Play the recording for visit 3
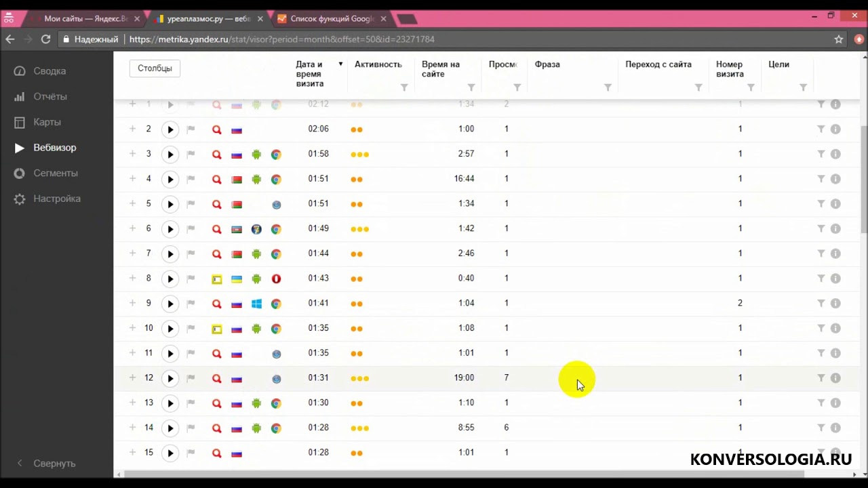This screenshot has width=868, height=488. point(170,155)
